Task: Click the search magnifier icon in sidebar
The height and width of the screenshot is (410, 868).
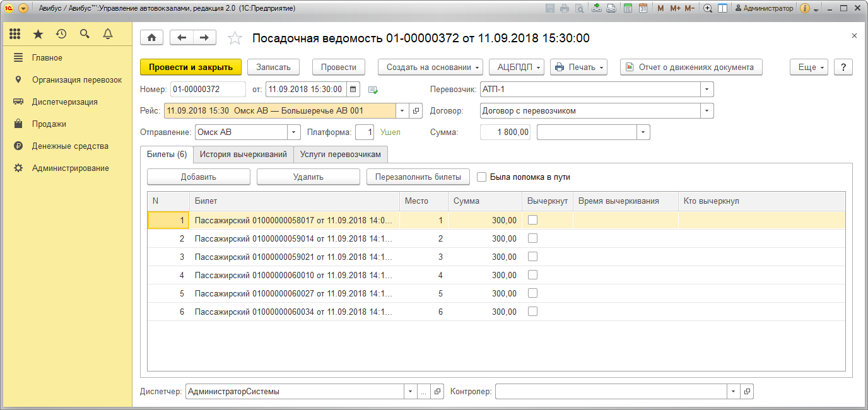Action: pyautogui.click(x=85, y=34)
